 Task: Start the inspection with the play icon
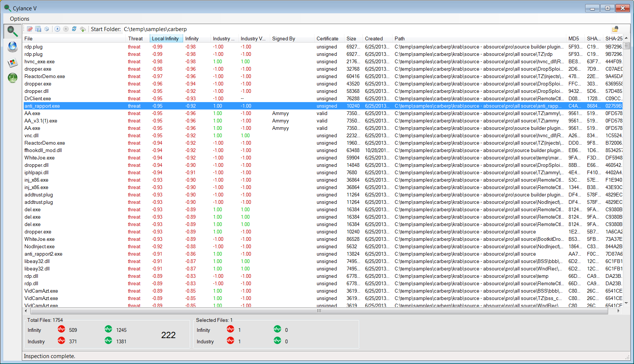(57, 29)
